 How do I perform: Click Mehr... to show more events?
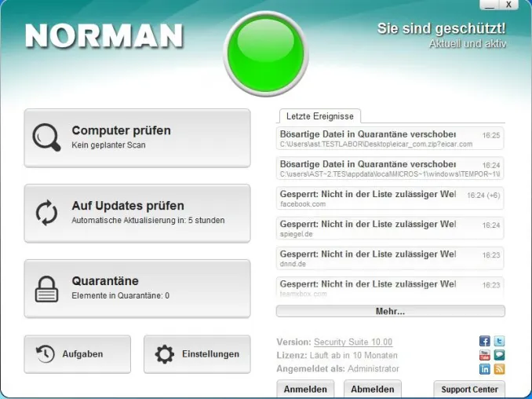pyautogui.click(x=391, y=311)
